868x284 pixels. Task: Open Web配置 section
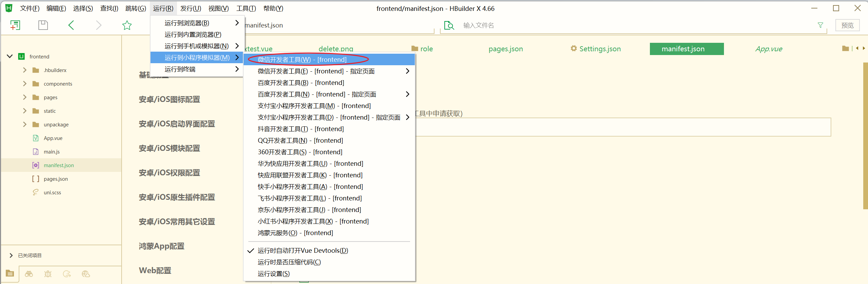[x=155, y=271]
